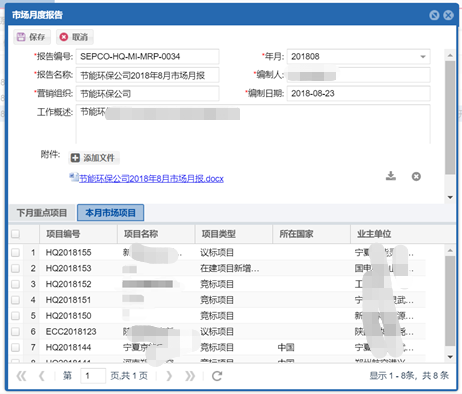Click the 项目类型 column header

[x=234, y=234]
